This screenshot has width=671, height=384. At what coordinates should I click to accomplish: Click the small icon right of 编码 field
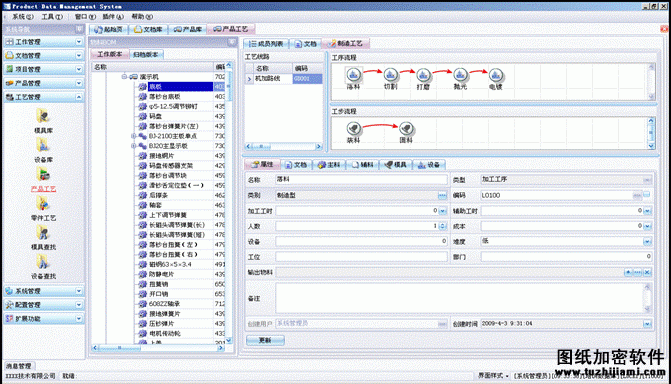click(647, 195)
